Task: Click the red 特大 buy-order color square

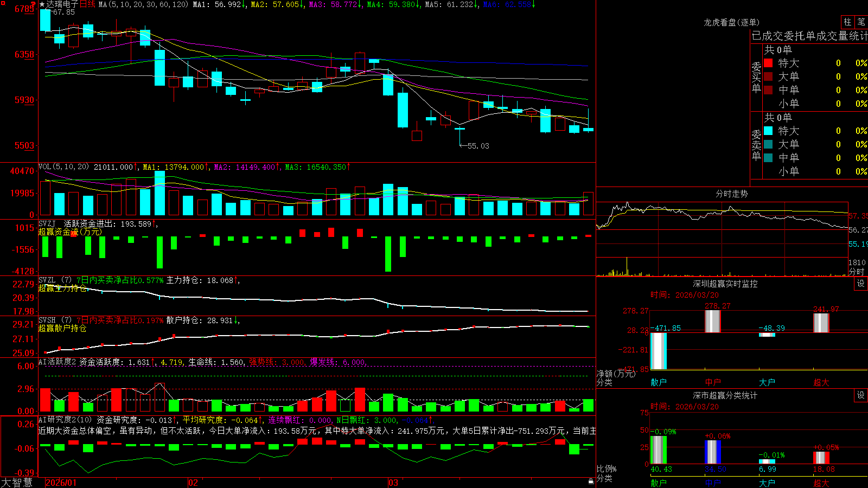Action: (768, 63)
